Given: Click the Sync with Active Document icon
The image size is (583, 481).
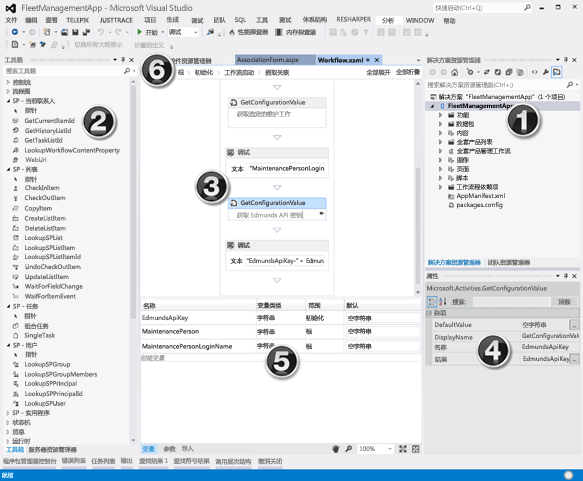Looking at the screenshot, I should pyautogui.click(x=557, y=72).
